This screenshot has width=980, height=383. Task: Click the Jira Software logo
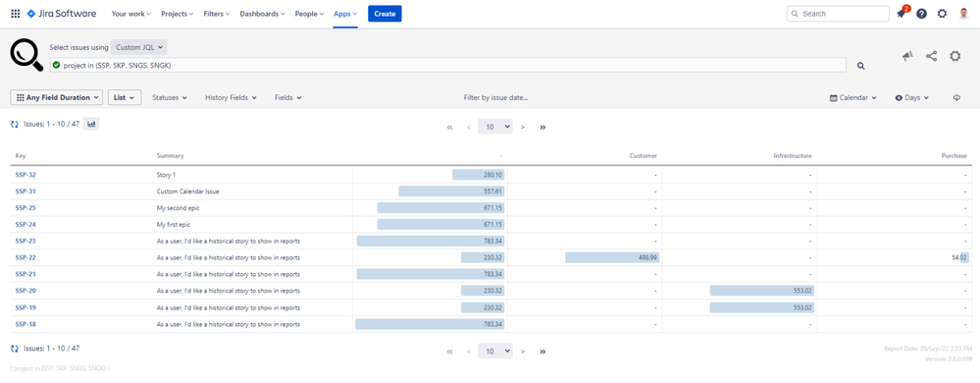(x=62, y=14)
